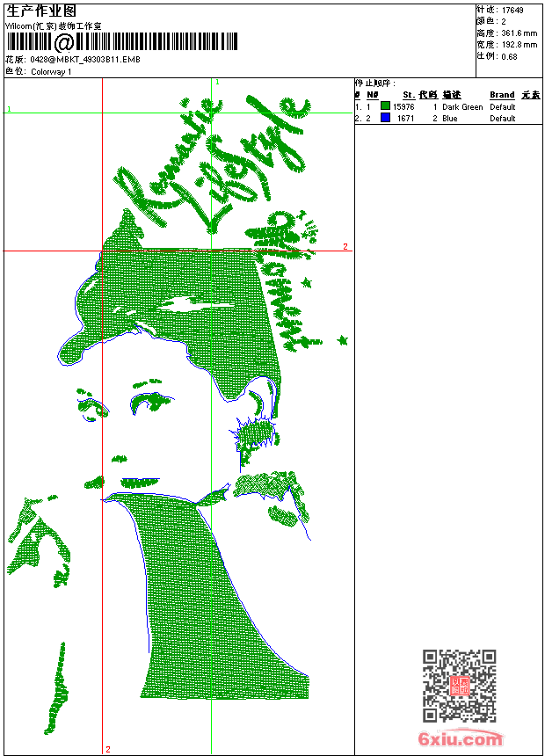545x756 pixels.
Task: Click the embroidery design preview image
Action: tap(179, 416)
